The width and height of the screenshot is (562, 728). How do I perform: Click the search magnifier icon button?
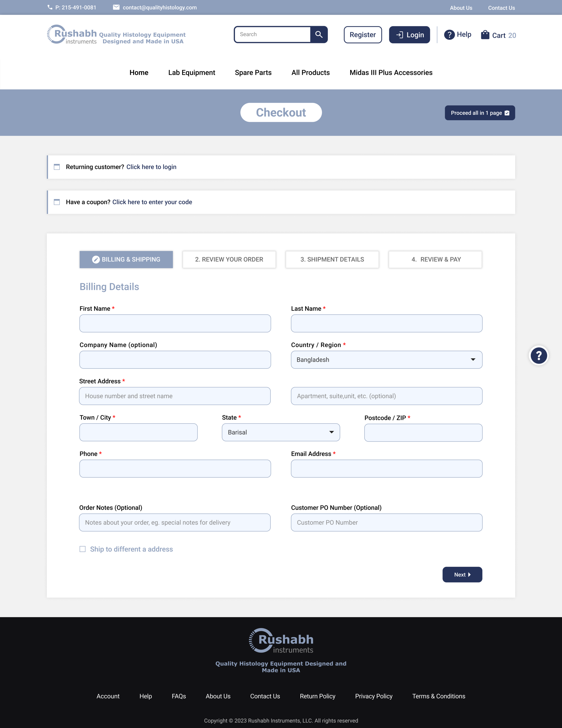319,34
